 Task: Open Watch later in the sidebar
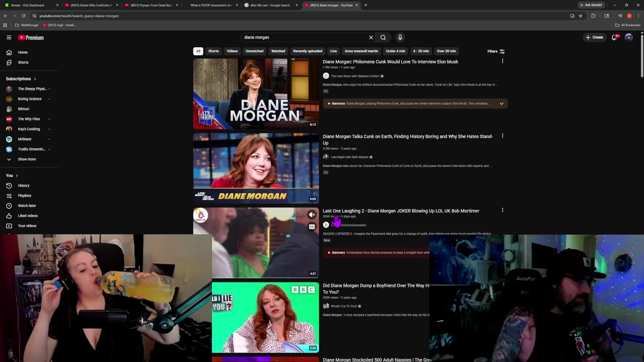point(27,206)
